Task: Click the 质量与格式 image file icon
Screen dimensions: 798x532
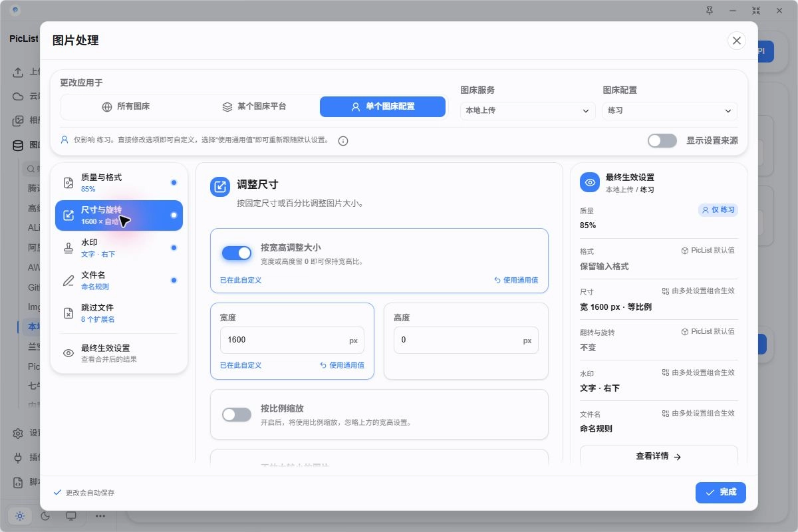Action: point(68,183)
